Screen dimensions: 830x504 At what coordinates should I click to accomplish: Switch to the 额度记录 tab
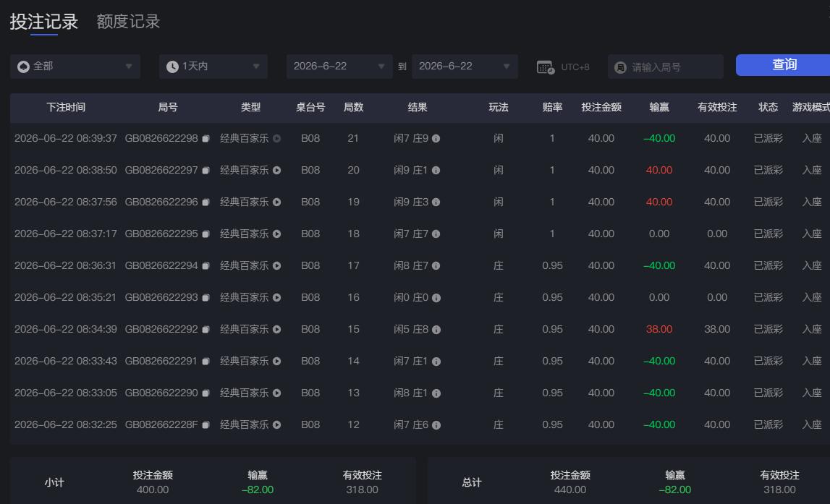point(128,22)
